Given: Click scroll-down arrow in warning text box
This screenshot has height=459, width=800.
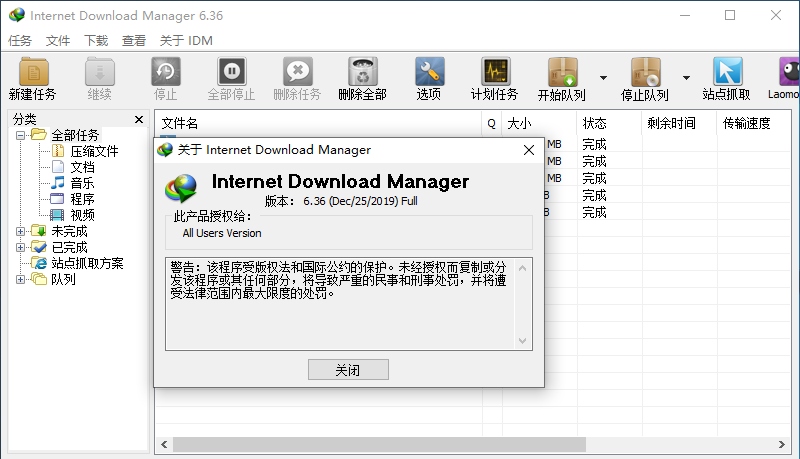Looking at the screenshot, I should tap(522, 341).
